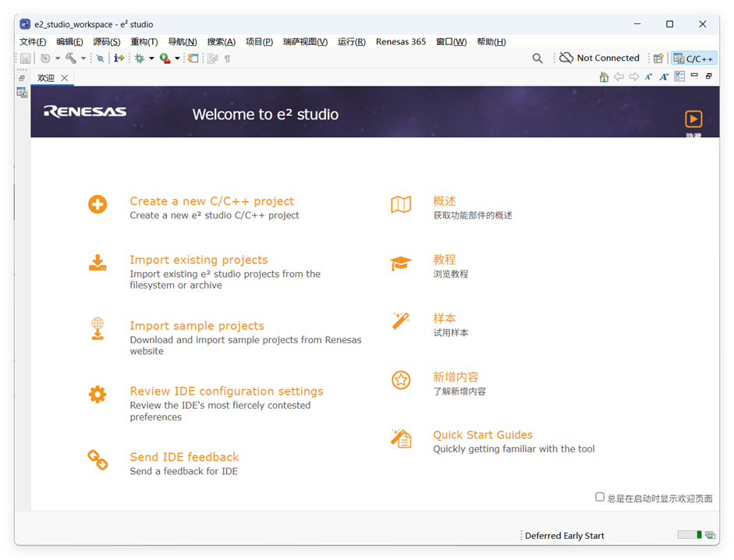The width and height of the screenshot is (734, 560).
Task: Open the 帮助(H) menu
Action: 491,41
